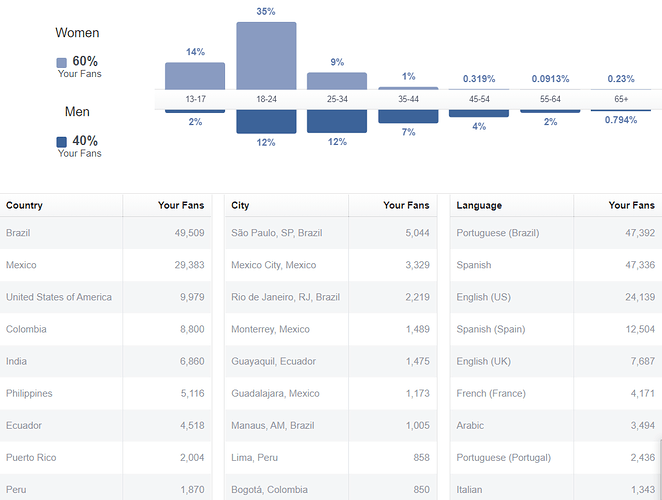Click the São Paulo, SP, Brazil city row
Viewport: 662px width, 500px height.
pos(330,233)
